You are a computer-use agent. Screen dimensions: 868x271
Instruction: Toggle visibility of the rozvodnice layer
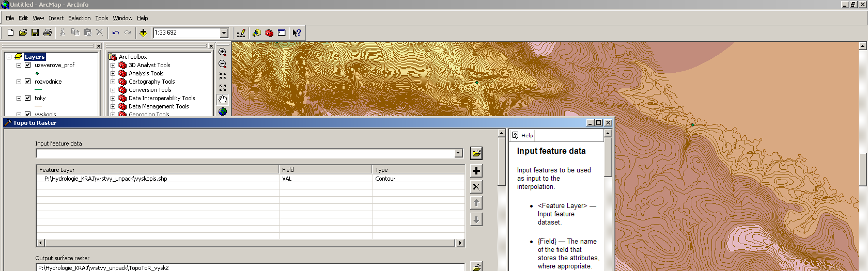coord(28,82)
